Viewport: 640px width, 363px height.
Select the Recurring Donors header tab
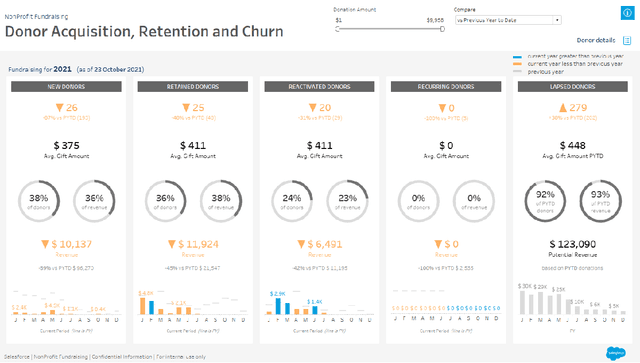[x=446, y=87]
